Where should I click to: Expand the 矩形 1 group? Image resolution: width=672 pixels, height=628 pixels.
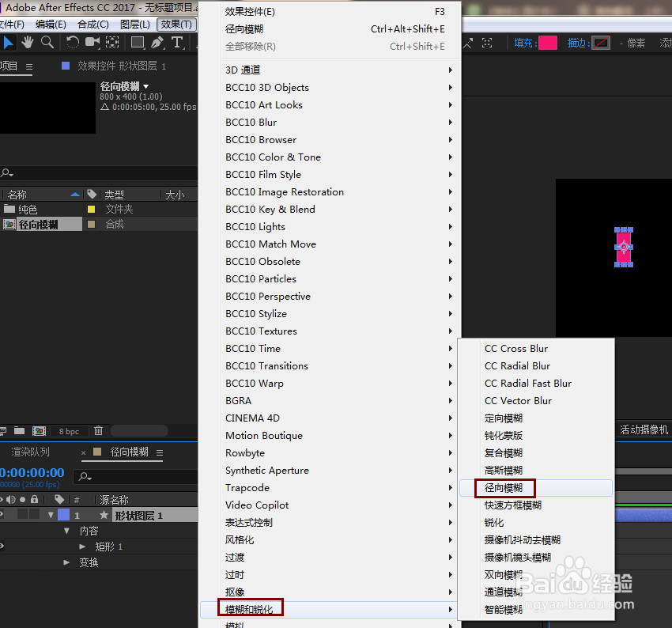(82, 547)
